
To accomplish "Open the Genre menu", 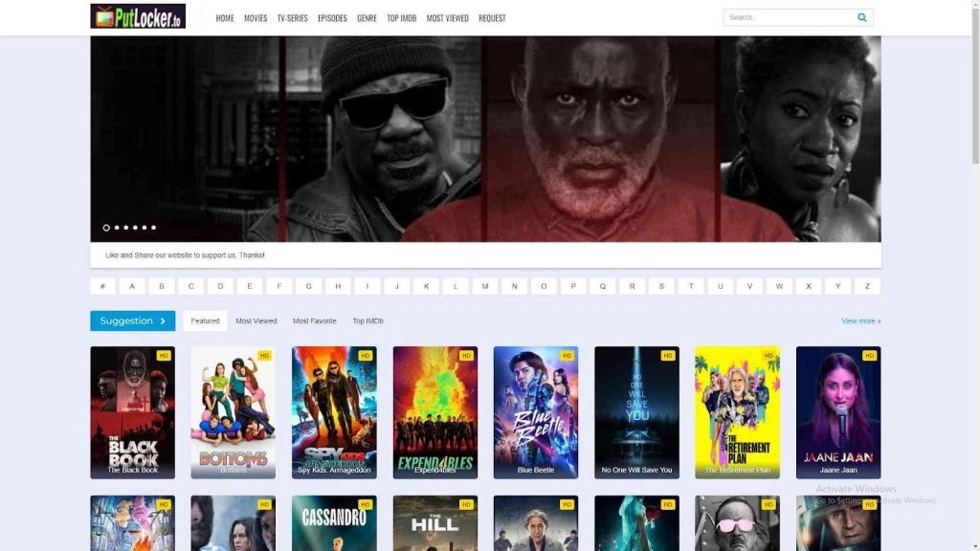I will coord(367,18).
